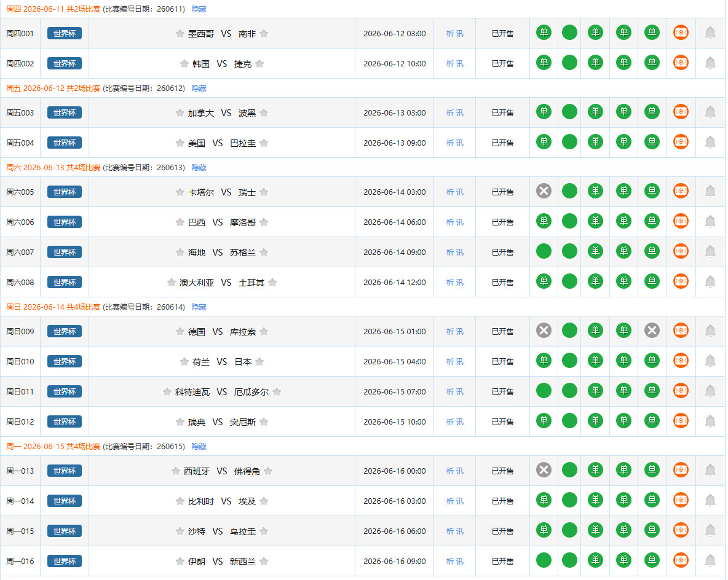Click team name 墨西哥
This screenshot has width=728, height=580.
tap(201, 34)
